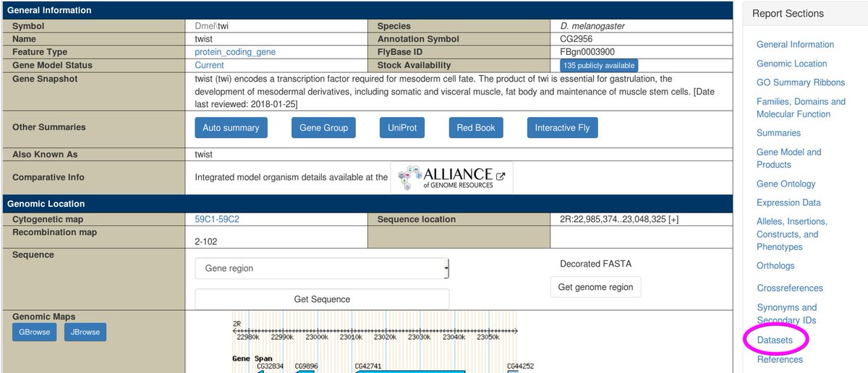This screenshot has width=868, height=373.
Task: Jump to General Information report section
Action: click(795, 44)
